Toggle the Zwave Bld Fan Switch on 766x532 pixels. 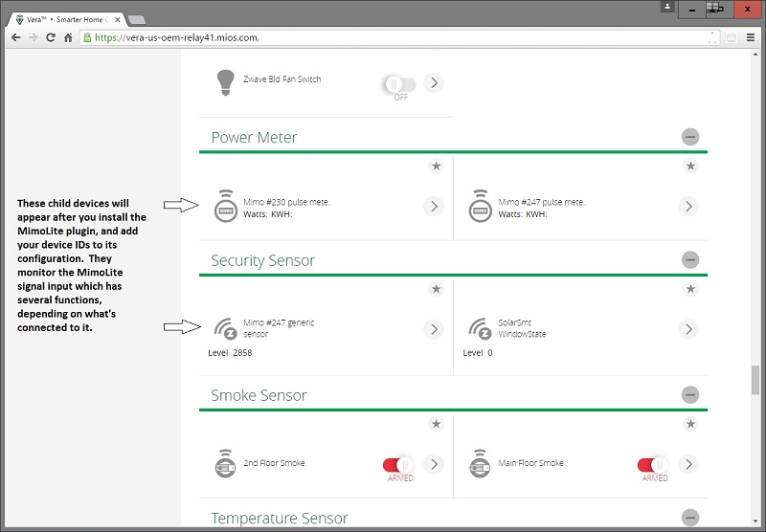click(x=400, y=84)
